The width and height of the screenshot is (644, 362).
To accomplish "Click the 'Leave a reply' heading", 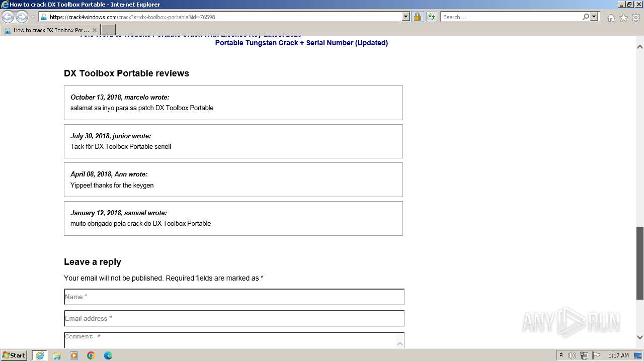I will [93, 262].
